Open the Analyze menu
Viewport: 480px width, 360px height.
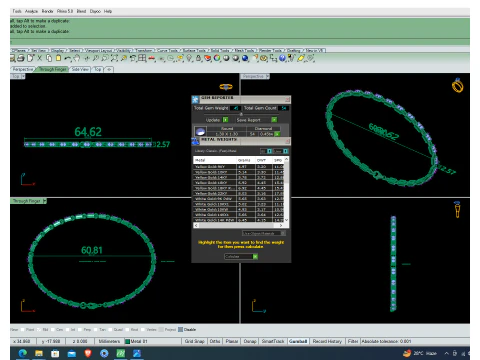pyautogui.click(x=31, y=11)
